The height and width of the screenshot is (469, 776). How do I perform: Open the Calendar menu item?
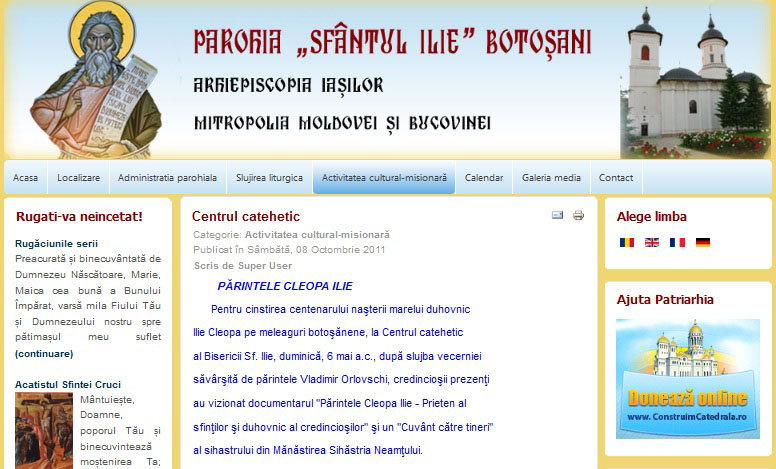click(x=484, y=177)
